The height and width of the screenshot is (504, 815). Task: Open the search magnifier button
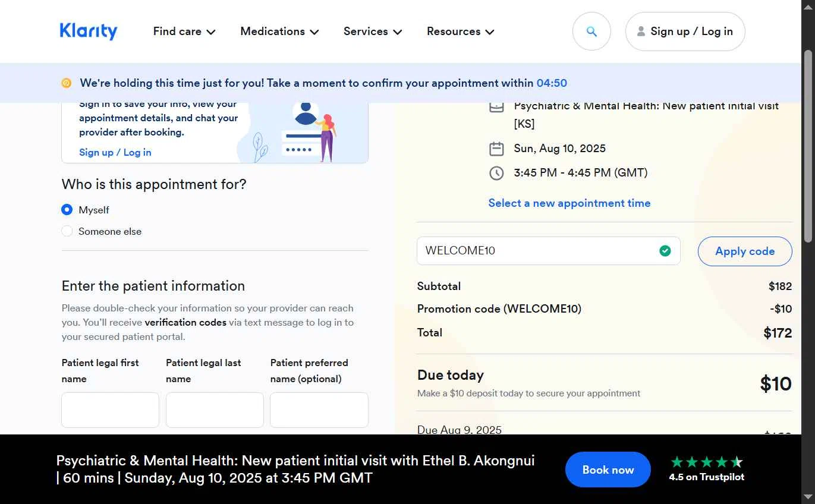point(591,31)
